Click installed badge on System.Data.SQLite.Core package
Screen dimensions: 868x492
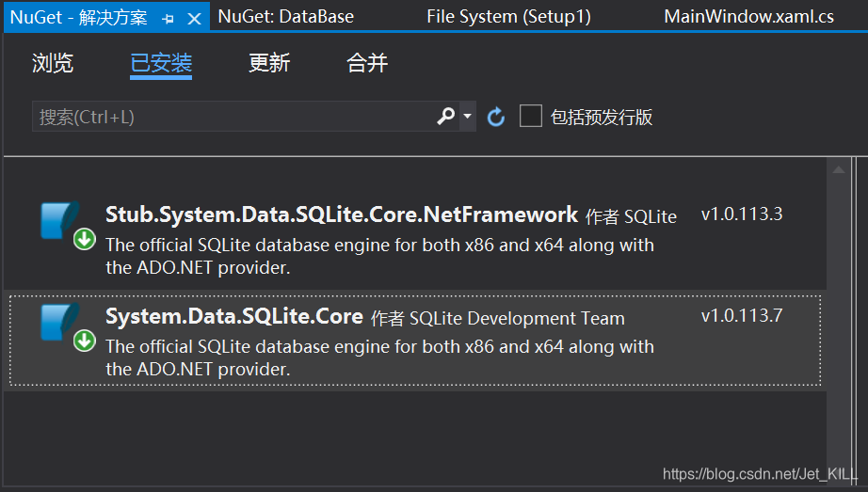pyautogui.click(x=85, y=341)
